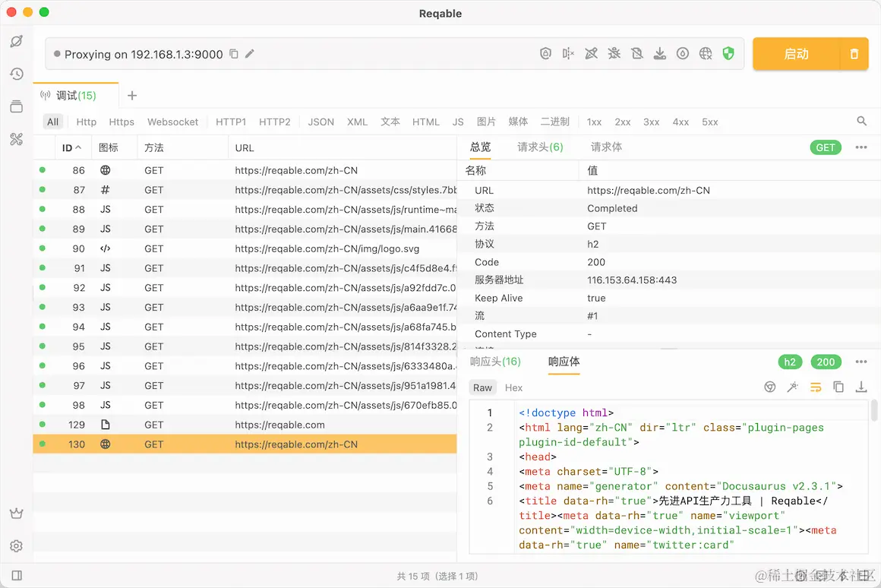Preview response in browser Chrome icon
Image resolution: width=881 pixels, height=588 pixels.
point(770,387)
